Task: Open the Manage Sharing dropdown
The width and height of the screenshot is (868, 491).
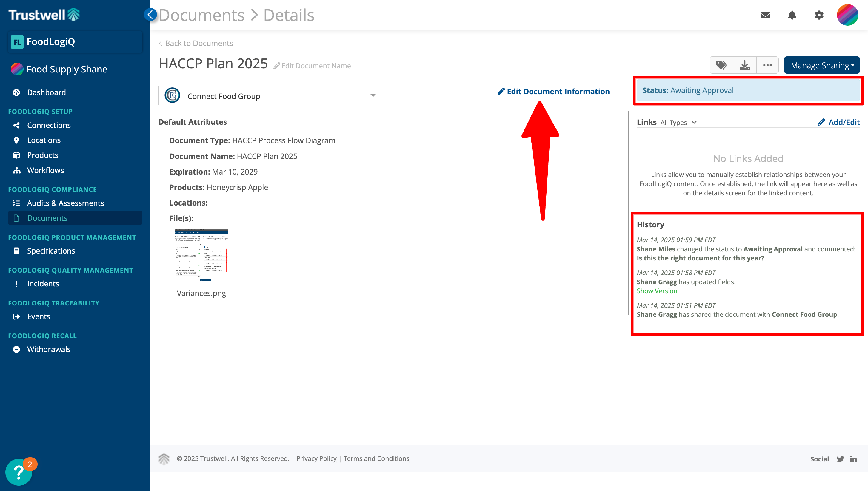Action: point(822,65)
